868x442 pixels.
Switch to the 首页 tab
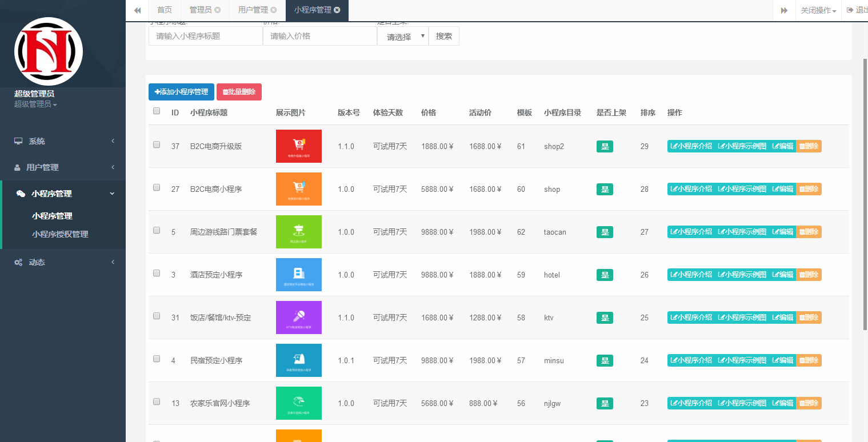pos(164,10)
